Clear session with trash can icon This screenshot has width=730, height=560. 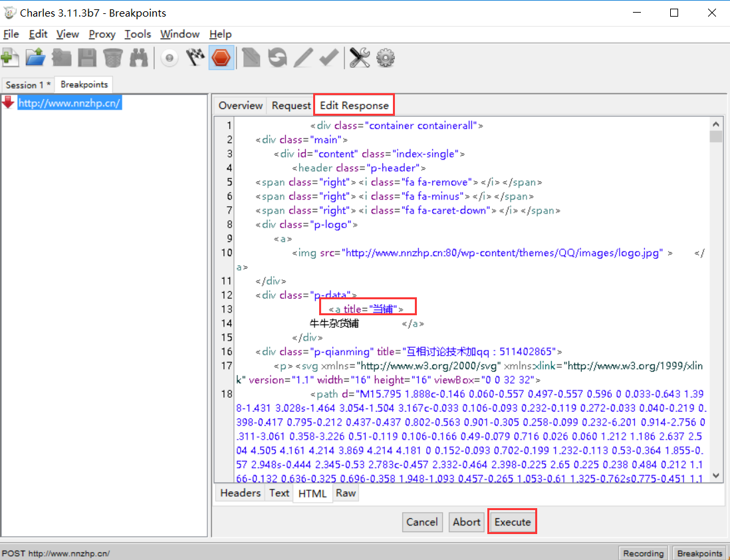(112, 58)
